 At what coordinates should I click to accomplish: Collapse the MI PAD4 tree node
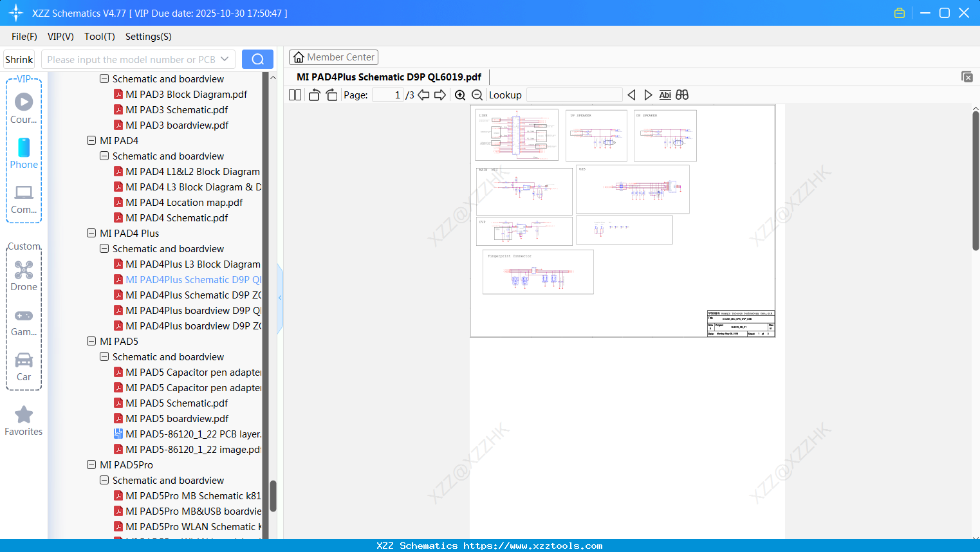tap(91, 140)
